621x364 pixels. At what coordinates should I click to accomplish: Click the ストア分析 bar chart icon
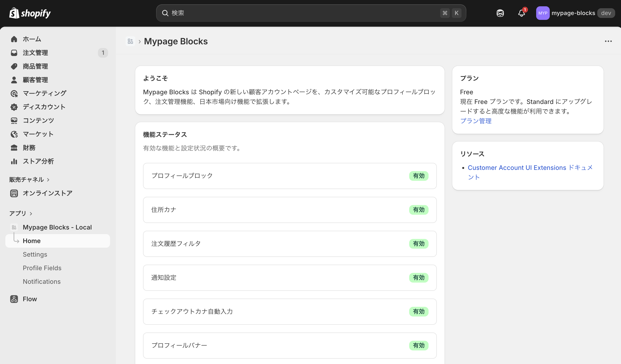coord(14,161)
